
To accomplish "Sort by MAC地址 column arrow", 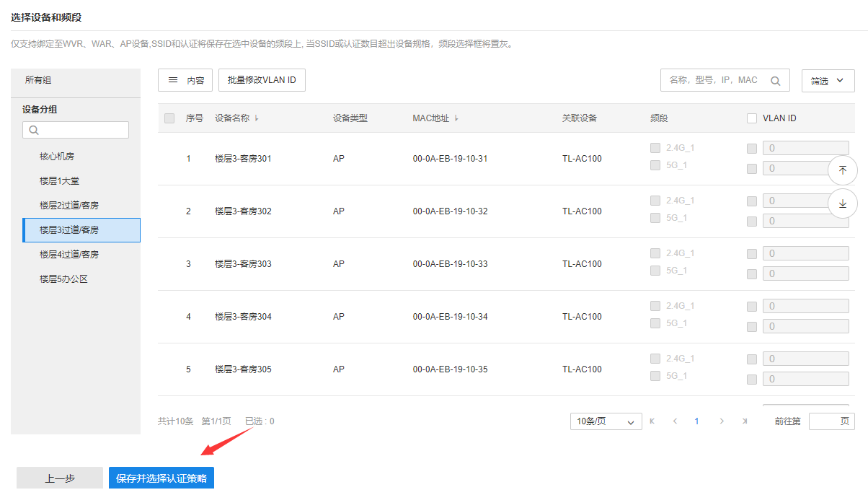I will 456,118.
